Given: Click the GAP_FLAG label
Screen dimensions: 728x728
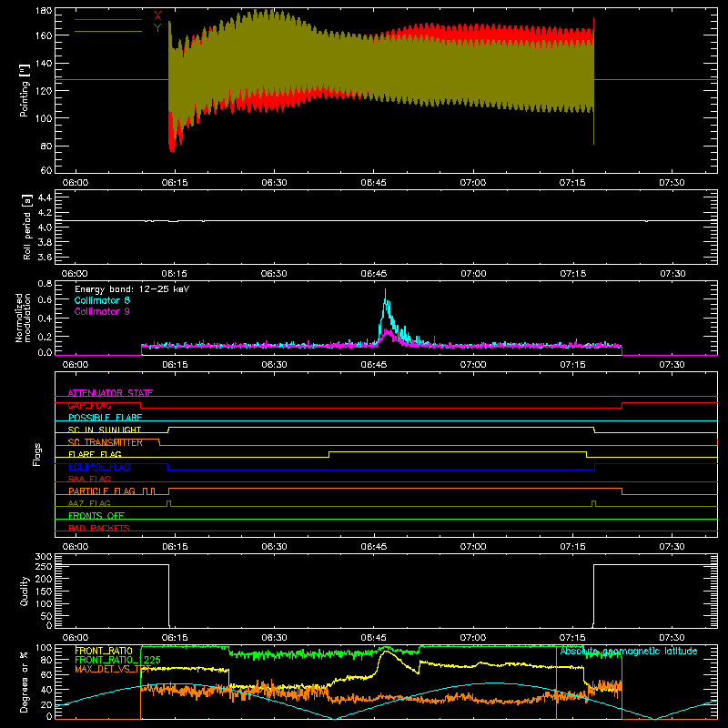Looking at the screenshot, I should coord(89,405).
